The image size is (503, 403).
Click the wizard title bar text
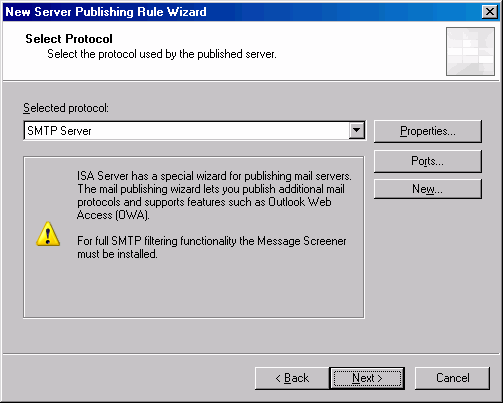(x=106, y=12)
